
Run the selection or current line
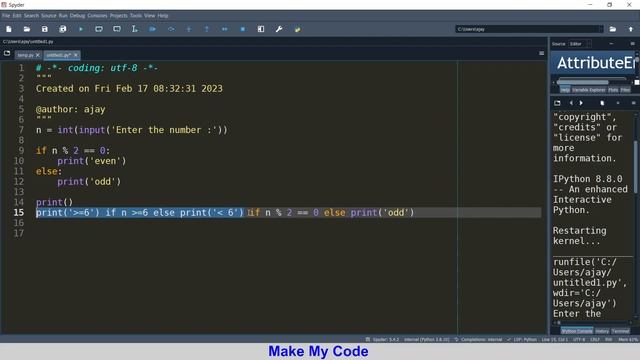134,29
